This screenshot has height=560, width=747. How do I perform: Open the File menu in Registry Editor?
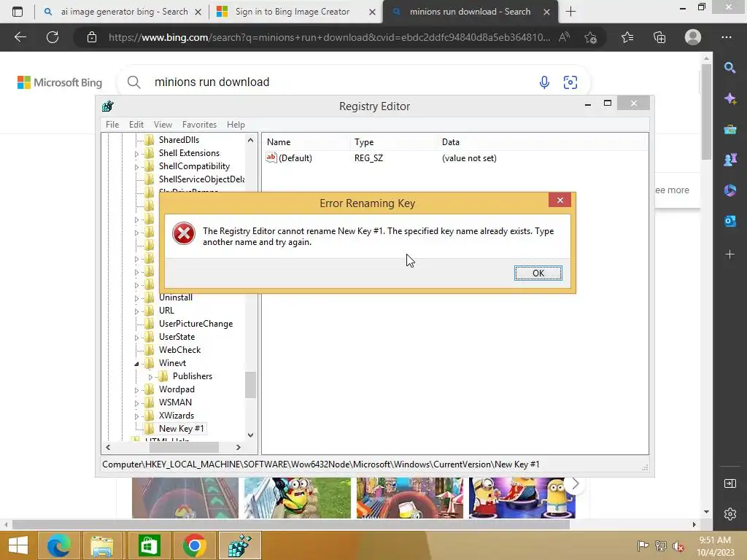click(112, 124)
